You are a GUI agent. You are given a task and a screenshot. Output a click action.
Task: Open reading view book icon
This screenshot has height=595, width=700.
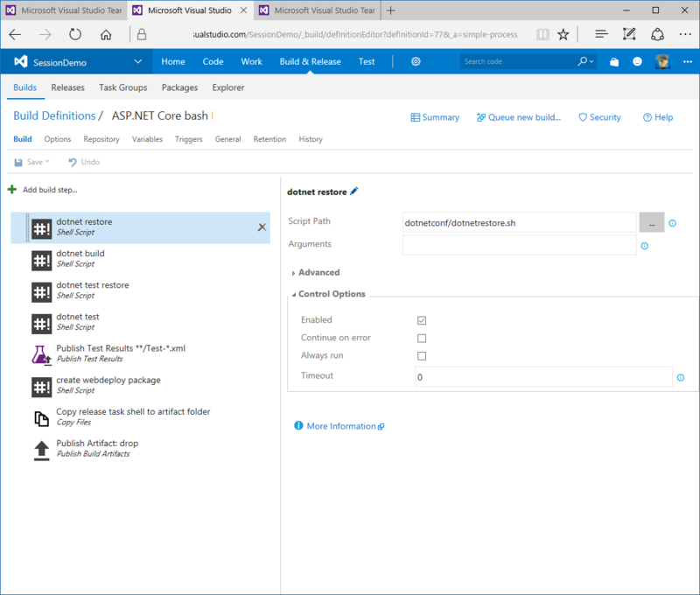[542, 34]
